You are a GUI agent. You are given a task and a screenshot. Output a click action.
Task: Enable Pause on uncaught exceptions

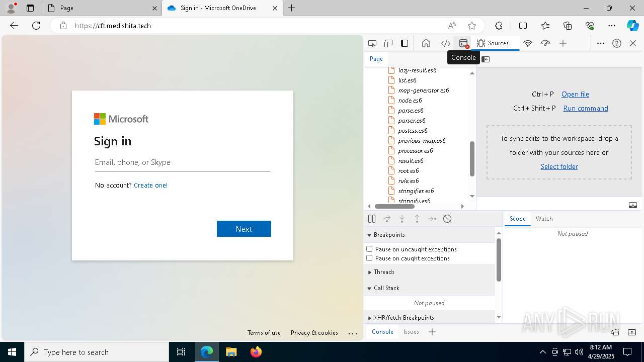click(x=369, y=249)
